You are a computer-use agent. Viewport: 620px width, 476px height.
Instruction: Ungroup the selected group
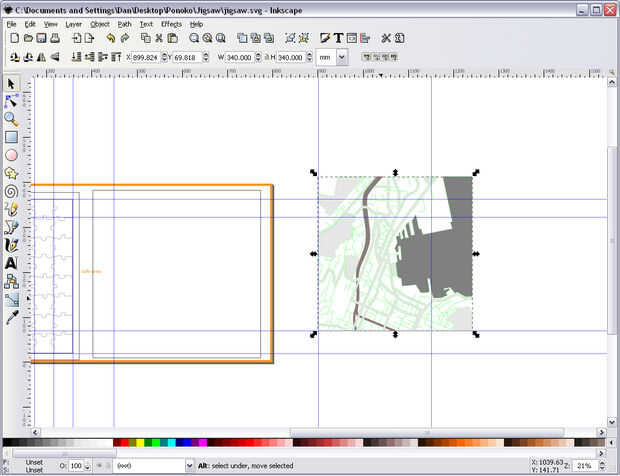coord(304,38)
